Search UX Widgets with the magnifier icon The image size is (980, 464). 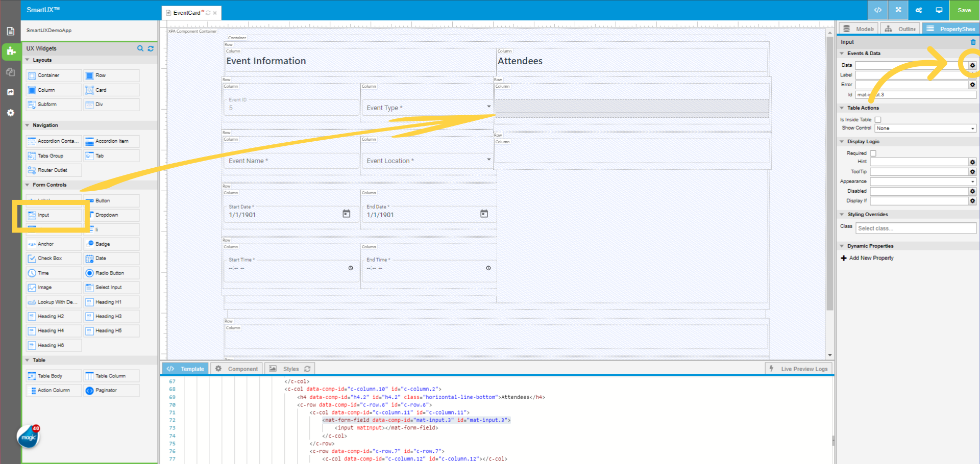[x=140, y=48]
